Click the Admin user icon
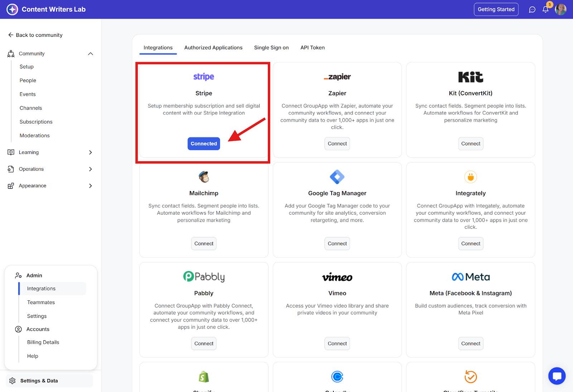This screenshot has width=573, height=392. pyautogui.click(x=18, y=275)
